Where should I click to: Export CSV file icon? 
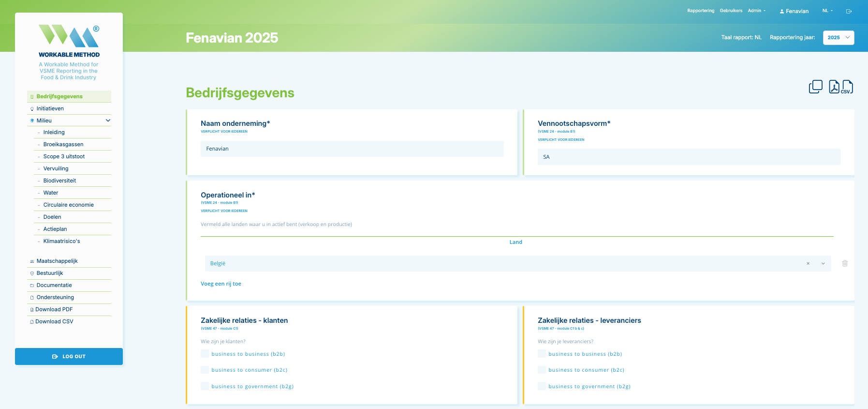pos(847,87)
